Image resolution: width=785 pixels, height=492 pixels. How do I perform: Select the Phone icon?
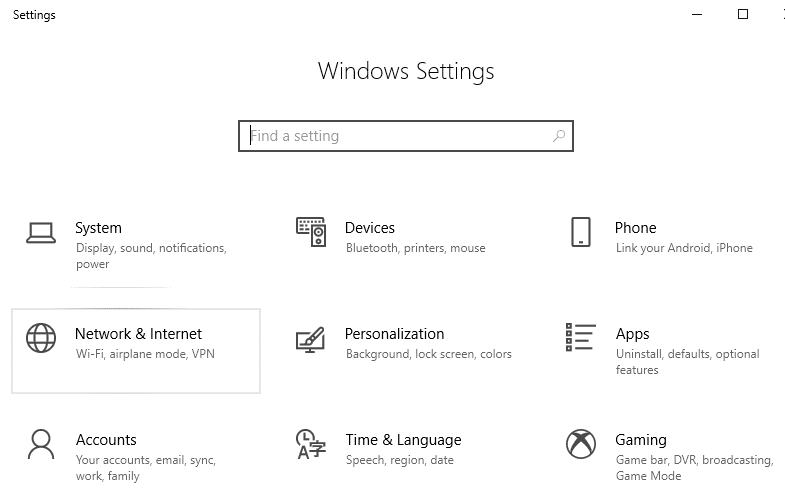coord(580,232)
